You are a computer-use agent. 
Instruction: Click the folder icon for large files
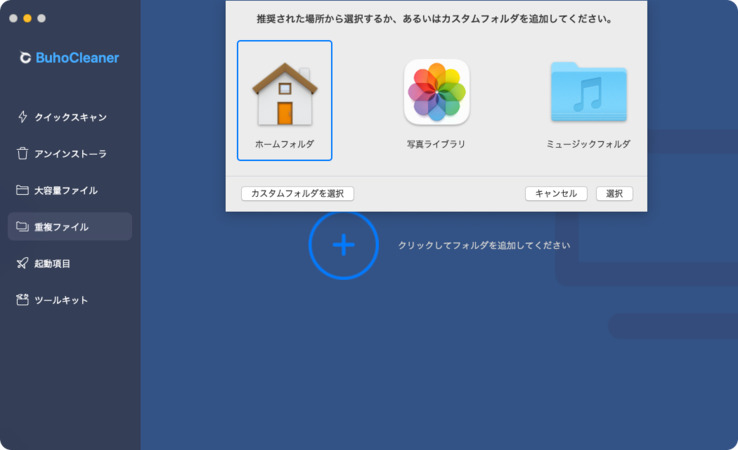click(x=22, y=190)
